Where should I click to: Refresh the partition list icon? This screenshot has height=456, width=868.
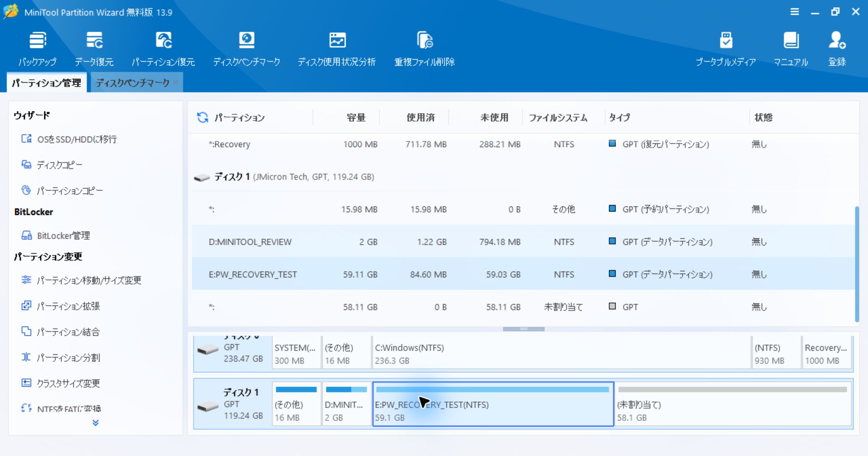pyautogui.click(x=203, y=118)
